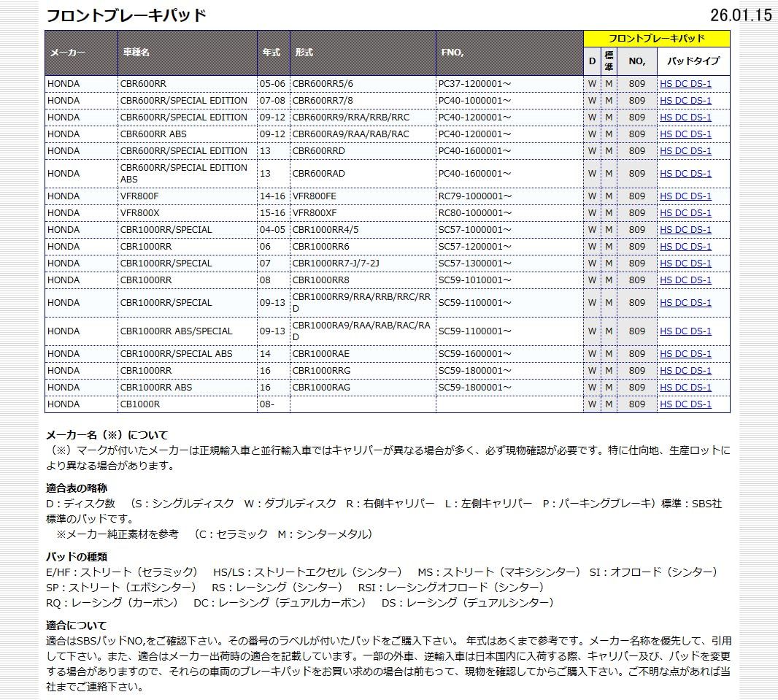Open pad link for CBR1000RR4/5 row
The image size is (778, 700).
(x=685, y=230)
